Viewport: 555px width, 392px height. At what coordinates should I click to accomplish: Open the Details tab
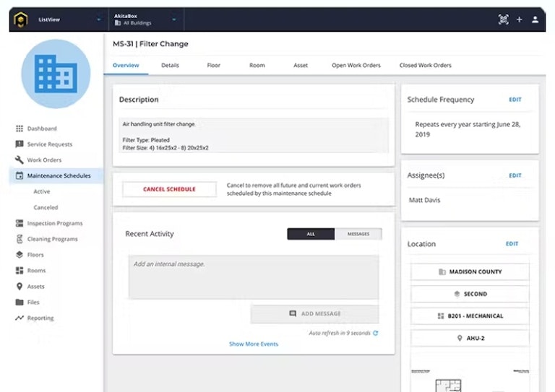tap(171, 66)
